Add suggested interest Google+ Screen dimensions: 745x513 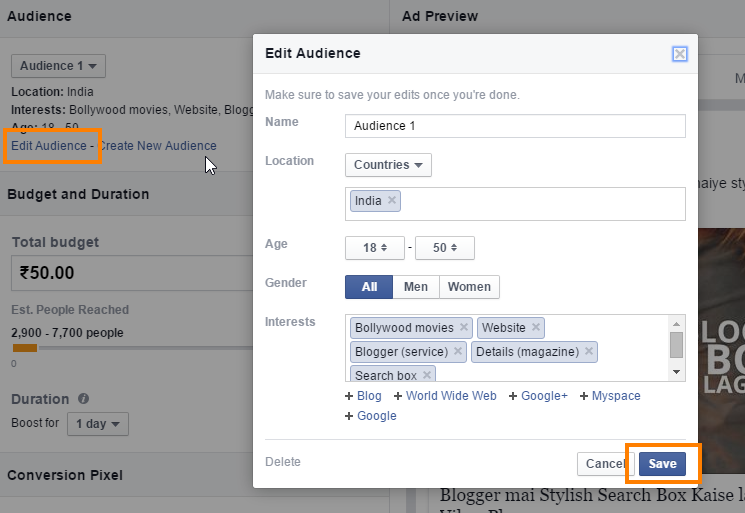538,396
